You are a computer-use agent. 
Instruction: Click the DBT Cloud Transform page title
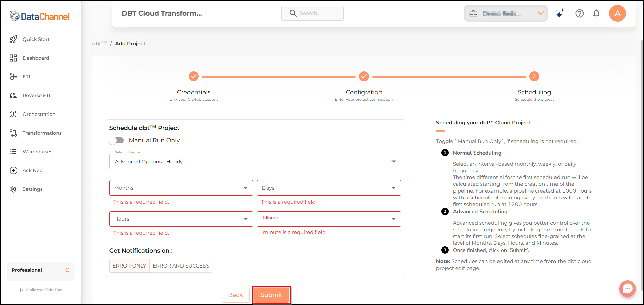[162, 13]
